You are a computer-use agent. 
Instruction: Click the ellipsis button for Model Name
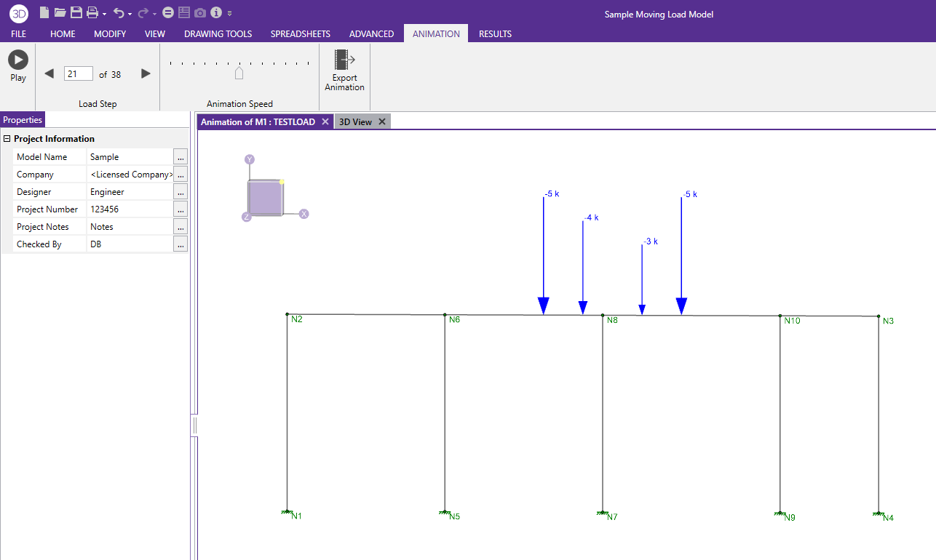[x=181, y=156]
